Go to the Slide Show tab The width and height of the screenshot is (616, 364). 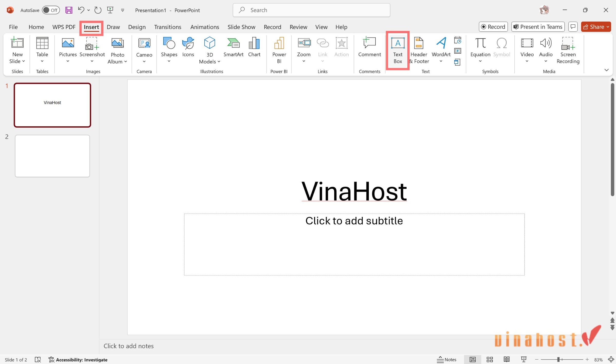click(241, 27)
